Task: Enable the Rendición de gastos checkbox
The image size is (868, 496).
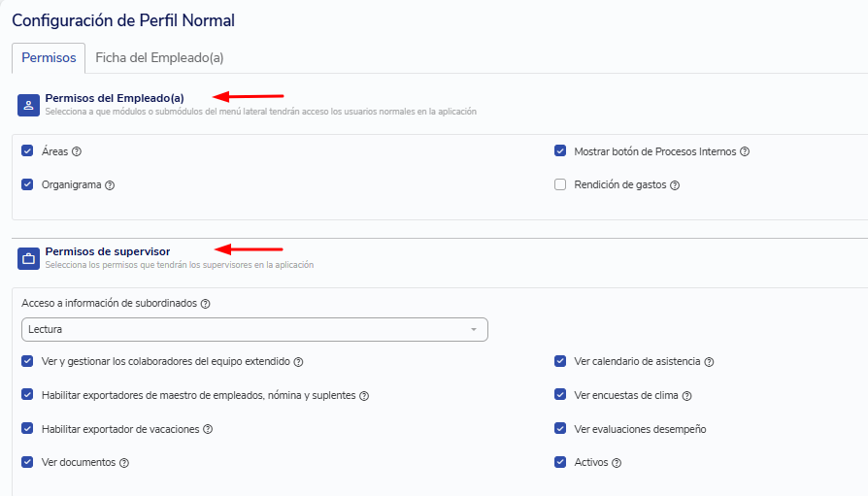Action: (560, 184)
